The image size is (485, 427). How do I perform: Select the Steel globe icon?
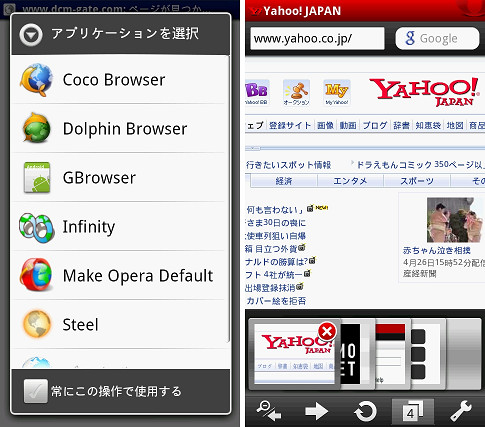point(37,324)
